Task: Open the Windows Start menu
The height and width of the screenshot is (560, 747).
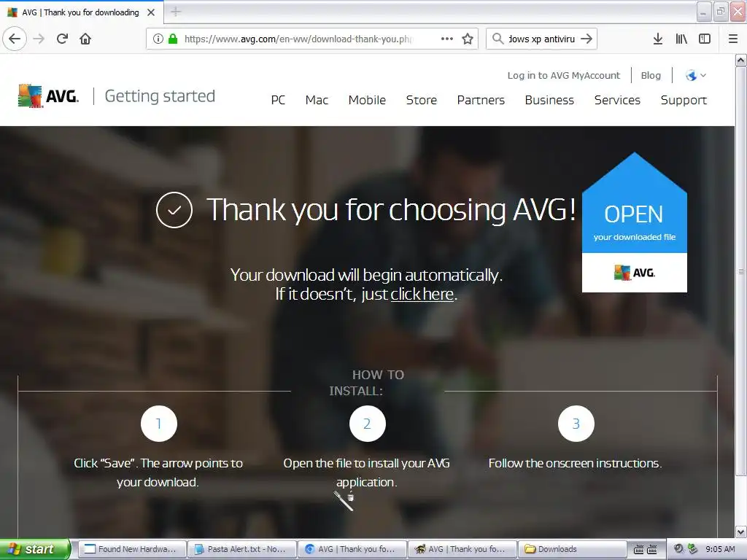Action: (34, 549)
